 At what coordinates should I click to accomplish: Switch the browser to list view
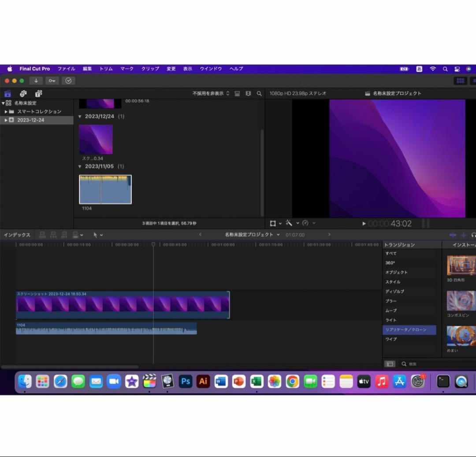tap(248, 93)
